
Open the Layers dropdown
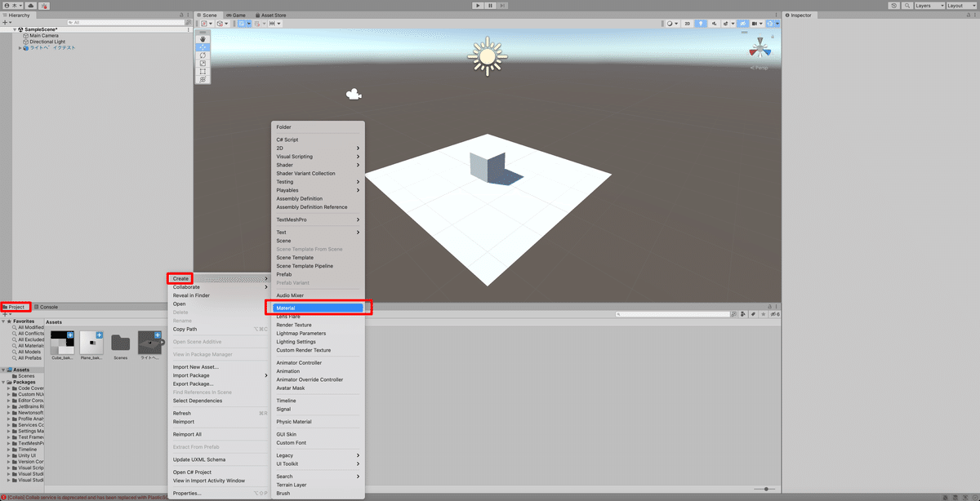coord(929,5)
